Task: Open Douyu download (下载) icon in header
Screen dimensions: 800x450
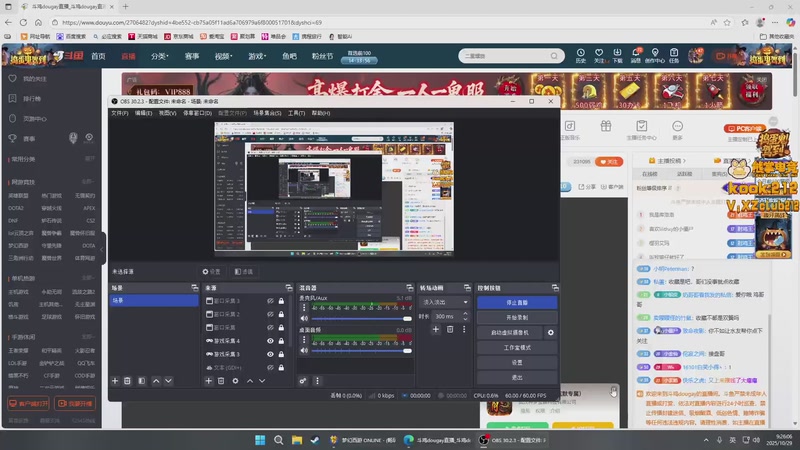Action: pyautogui.click(x=617, y=56)
